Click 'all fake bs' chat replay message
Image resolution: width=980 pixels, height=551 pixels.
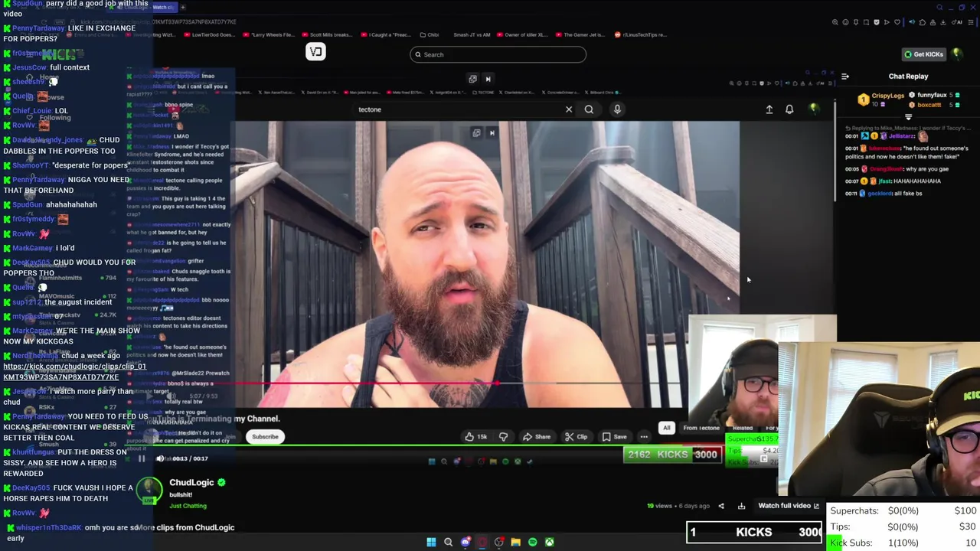click(884, 194)
